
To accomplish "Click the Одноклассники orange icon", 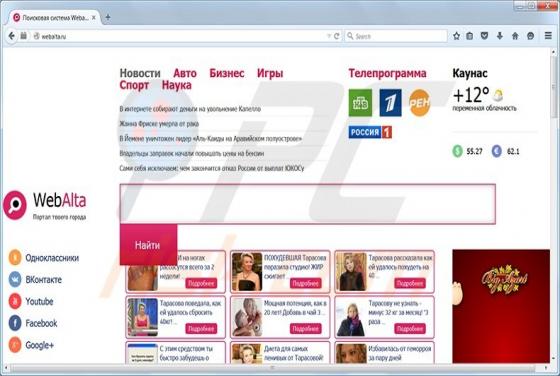I will [x=15, y=257].
